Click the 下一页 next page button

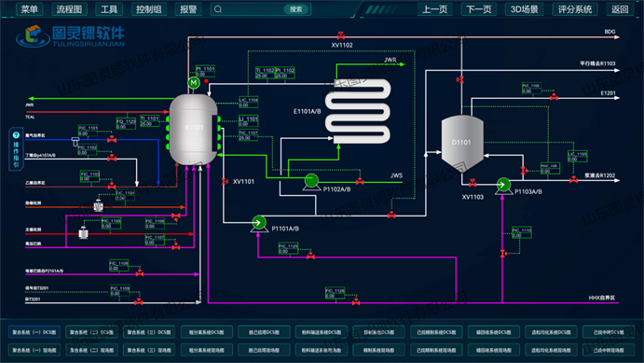pyautogui.click(x=479, y=9)
